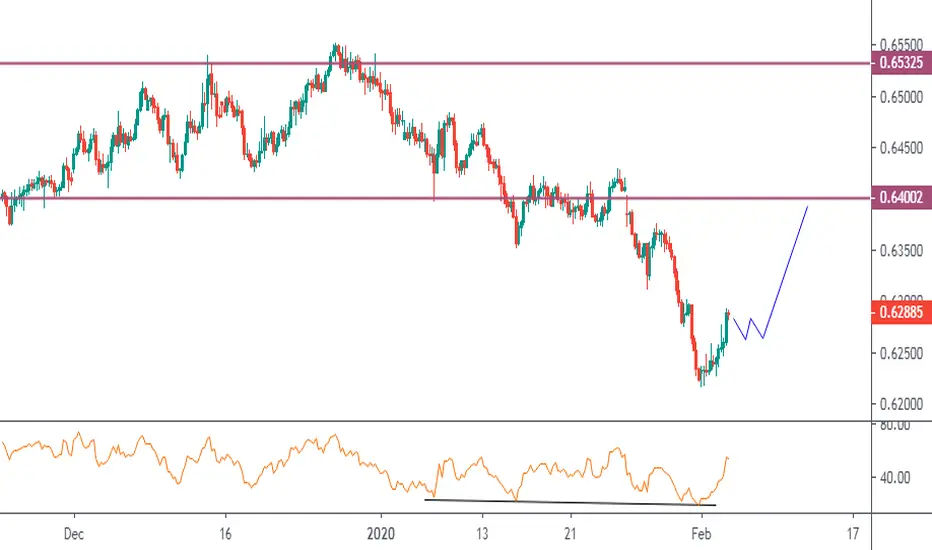Image resolution: width=932 pixels, height=550 pixels.
Task: Click the 21 date label on time axis
Action: (x=571, y=534)
